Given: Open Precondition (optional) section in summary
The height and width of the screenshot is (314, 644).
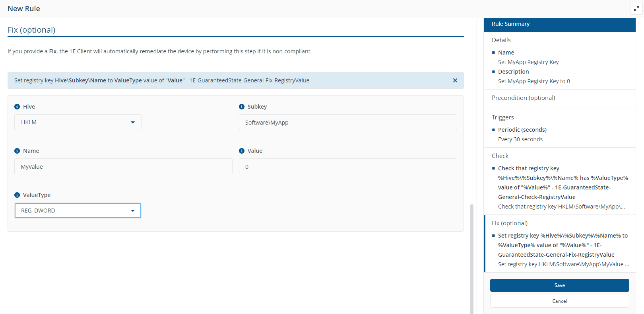Looking at the screenshot, I should click(523, 98).
